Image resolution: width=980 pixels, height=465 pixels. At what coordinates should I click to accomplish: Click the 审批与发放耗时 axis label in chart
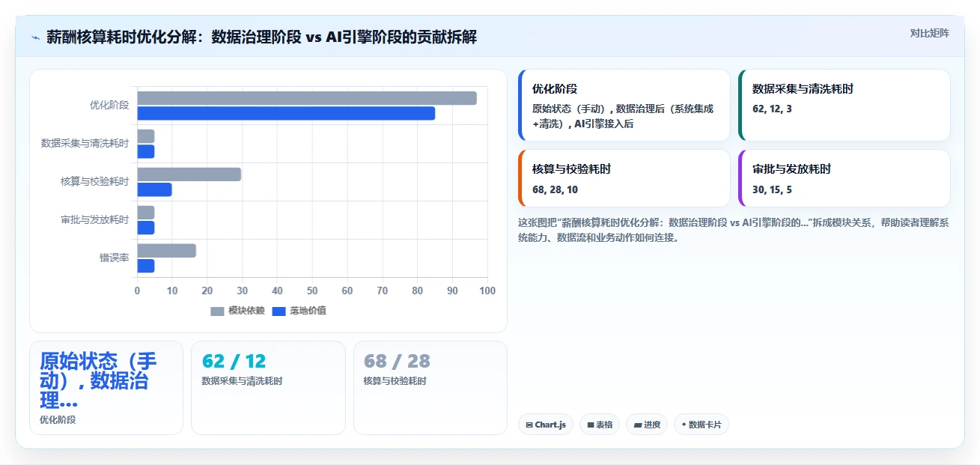tap(95, 219)
